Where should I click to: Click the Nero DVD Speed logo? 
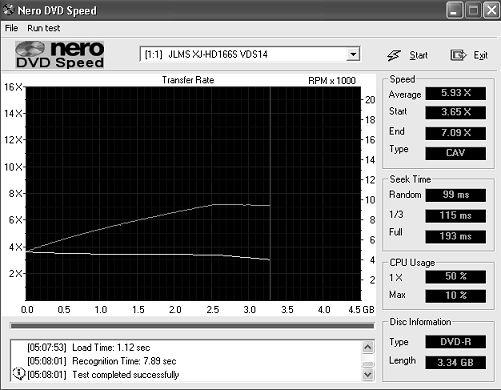[60, 55]
